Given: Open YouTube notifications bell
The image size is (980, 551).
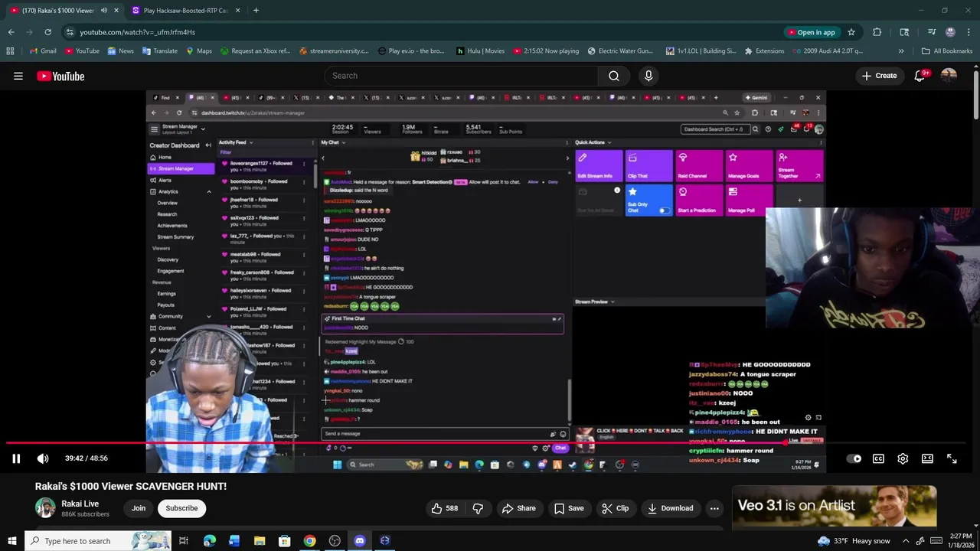Looking at the screenshot, I should [x=920, y=76].
